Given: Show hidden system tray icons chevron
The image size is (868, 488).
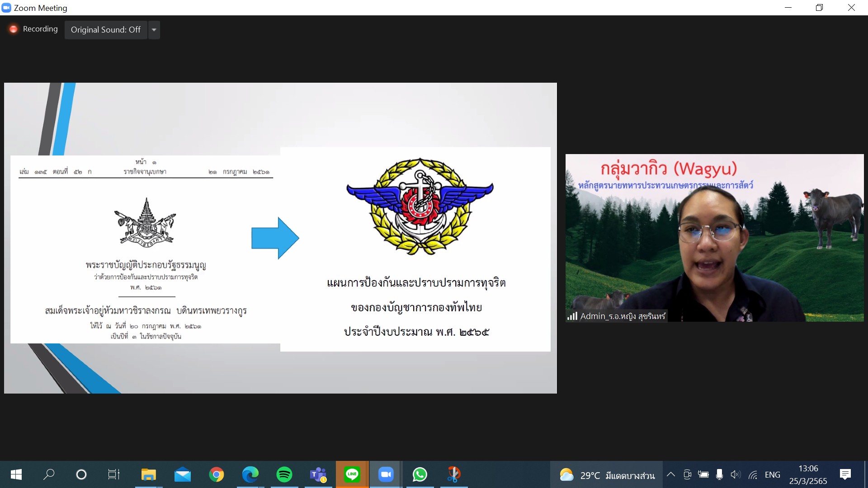Looking at the screenshot, I should pos(671,474).
